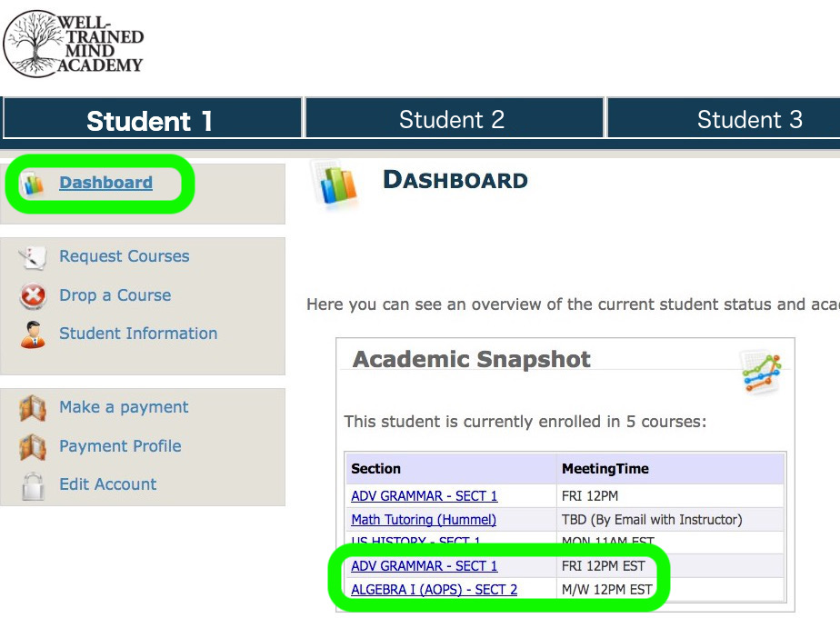This screenshot has height=618, width=840.
Task: Click the padlock icon for Edit Account
Action: tap(33, 485)
